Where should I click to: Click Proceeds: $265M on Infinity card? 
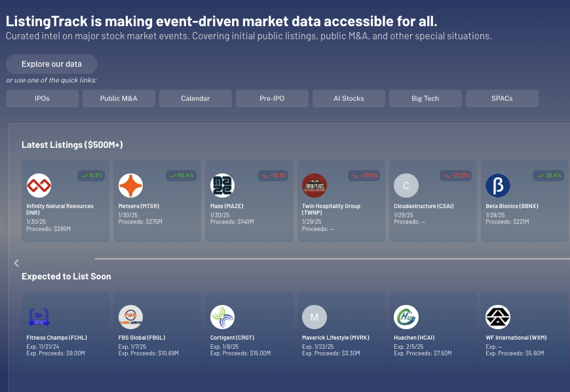click(x=48, y=229)
